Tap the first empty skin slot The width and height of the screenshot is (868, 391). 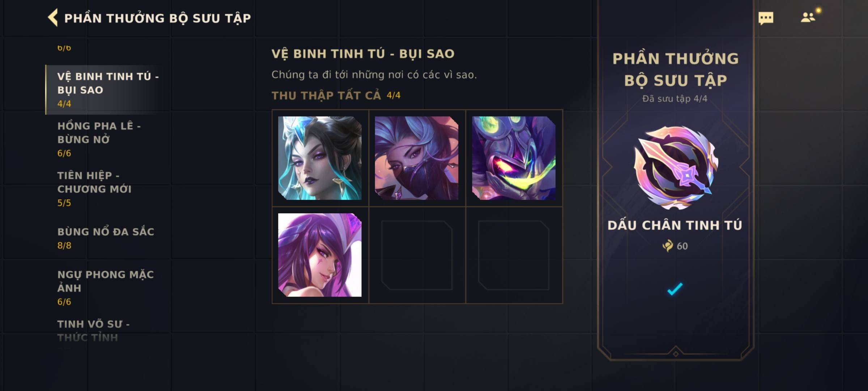click(x=417, y=255)
